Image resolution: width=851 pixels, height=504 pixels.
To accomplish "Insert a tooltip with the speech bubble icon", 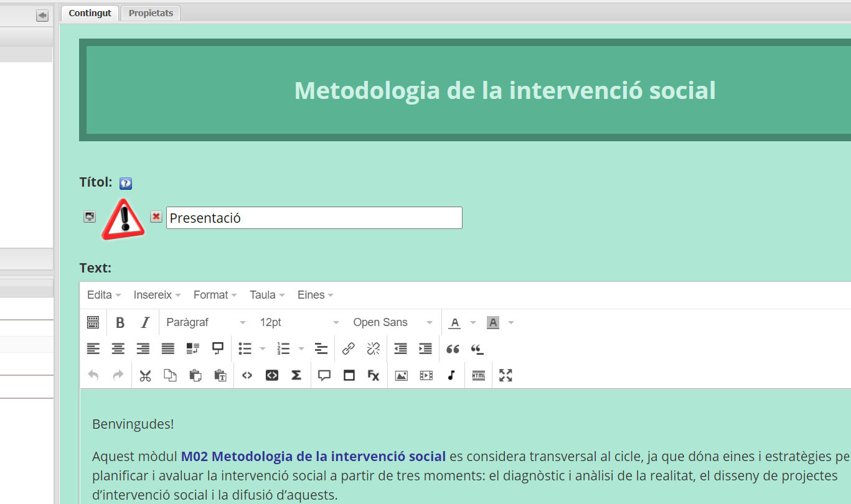I will (324, 375).
